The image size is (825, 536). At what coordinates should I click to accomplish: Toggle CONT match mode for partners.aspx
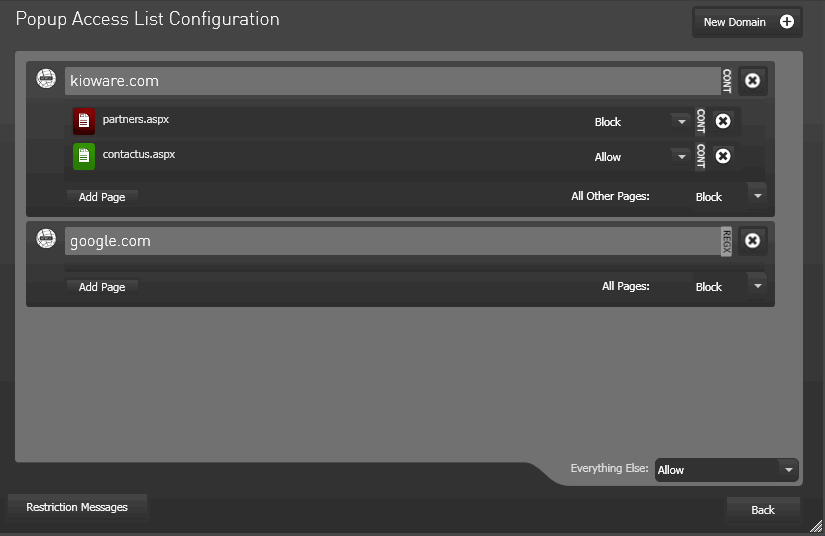(700, 121)
